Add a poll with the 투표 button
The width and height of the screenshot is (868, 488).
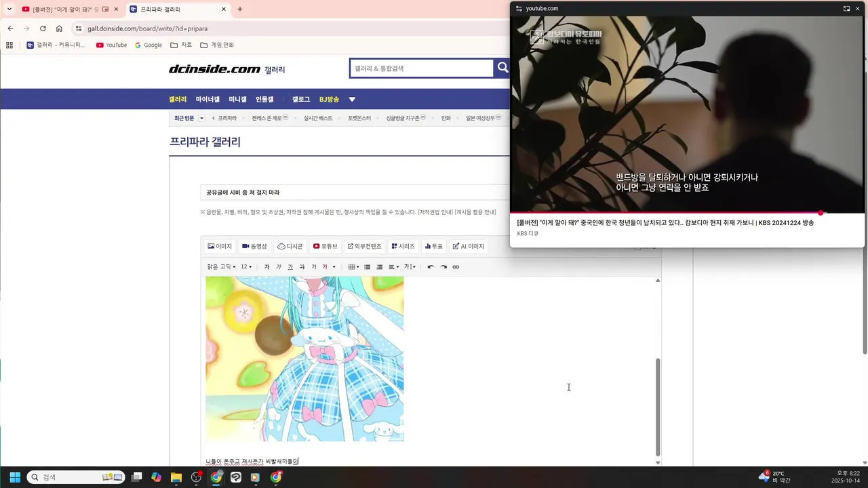434,246
